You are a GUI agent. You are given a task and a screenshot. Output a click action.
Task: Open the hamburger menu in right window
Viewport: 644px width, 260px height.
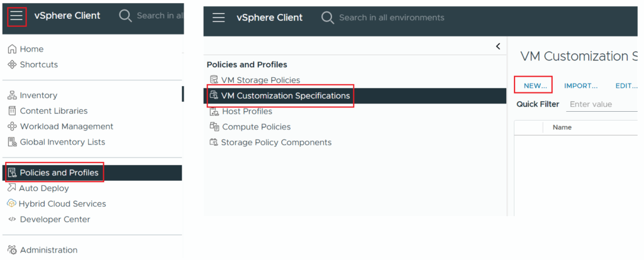(x=218, y=18)
